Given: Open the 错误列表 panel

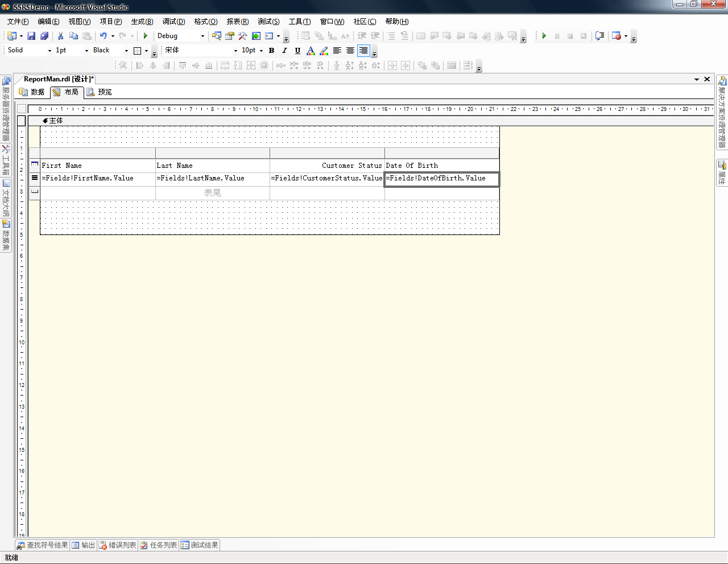Looking at the screenshot, I should (118, 545).
